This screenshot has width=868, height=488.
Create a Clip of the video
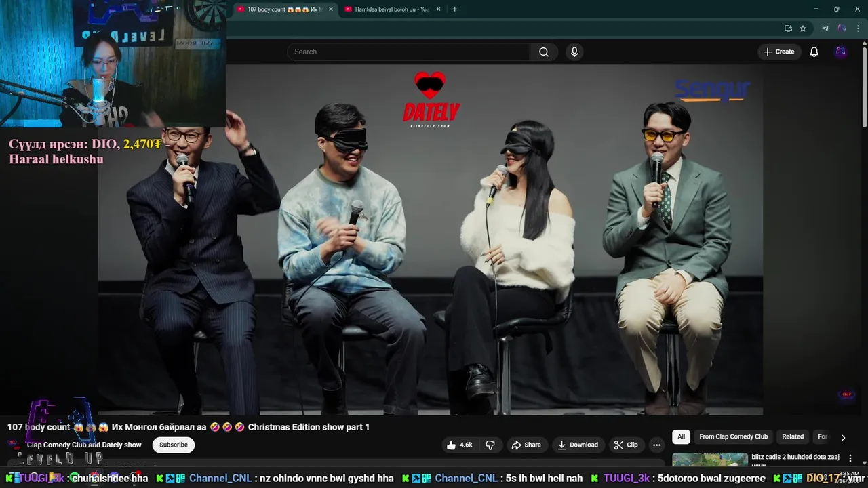626,445
